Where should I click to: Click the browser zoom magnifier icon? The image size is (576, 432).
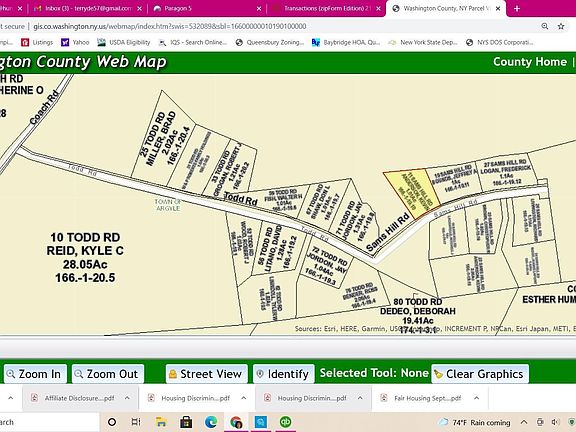[x=544, y=26]
